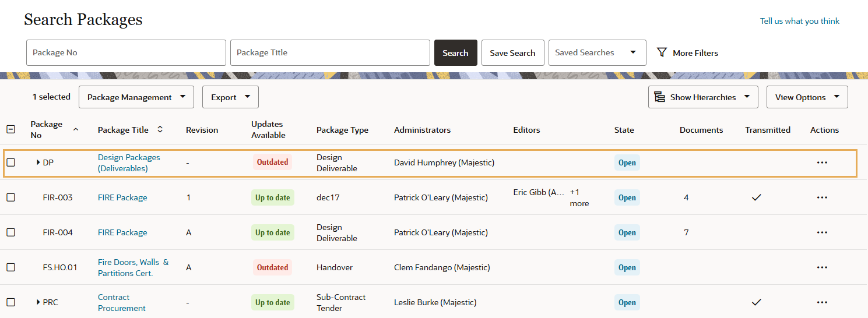The width and height of the screenshot is (868, 318).
Task: Click sort arrow on Package No column
Action: [76, 129]
